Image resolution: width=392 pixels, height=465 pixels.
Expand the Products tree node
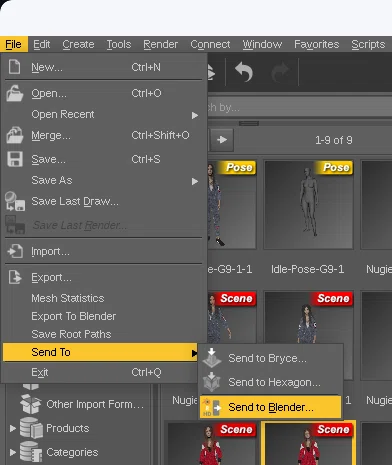coord(12,428)
